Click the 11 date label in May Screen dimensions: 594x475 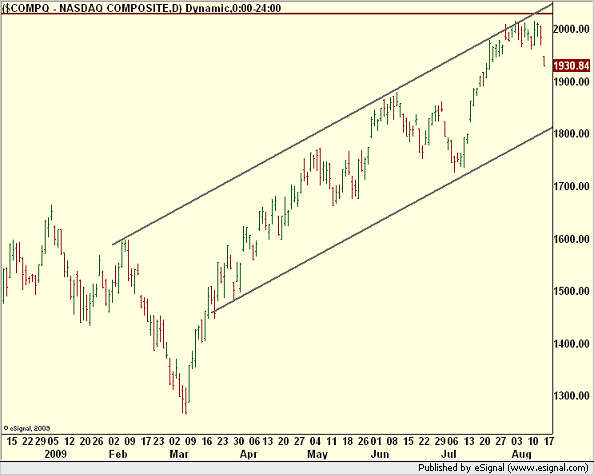tap(331, 442)
